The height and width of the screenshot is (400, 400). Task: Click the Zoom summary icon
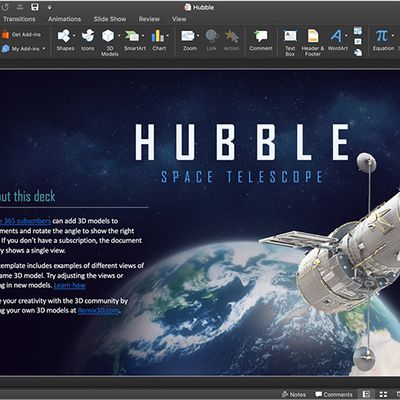tap(188, 36)
